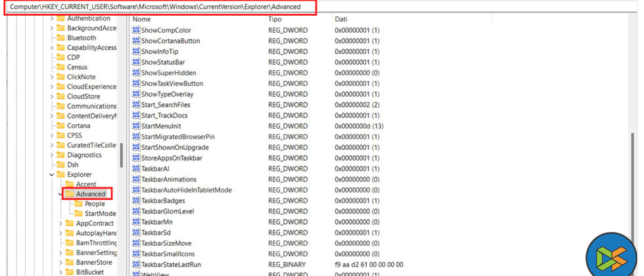Click the TaskbarGlomLevel value icon

(x=136, y=212)
